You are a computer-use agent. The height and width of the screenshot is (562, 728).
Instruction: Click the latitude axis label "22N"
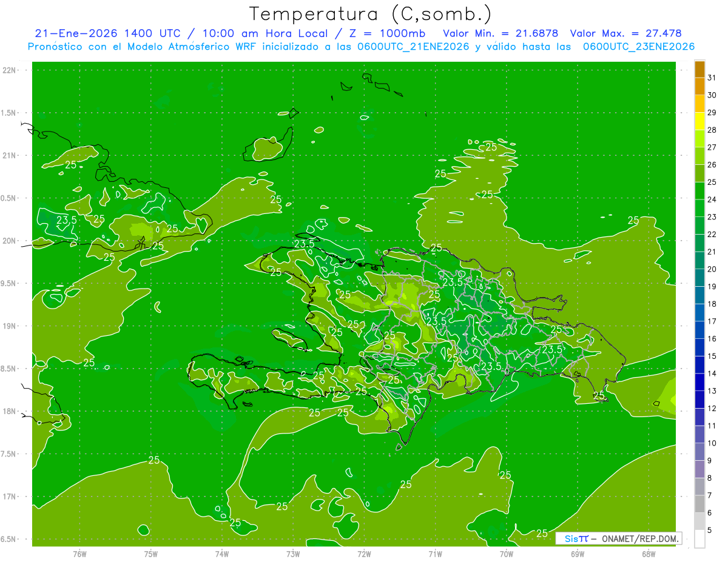pos(10,70)
